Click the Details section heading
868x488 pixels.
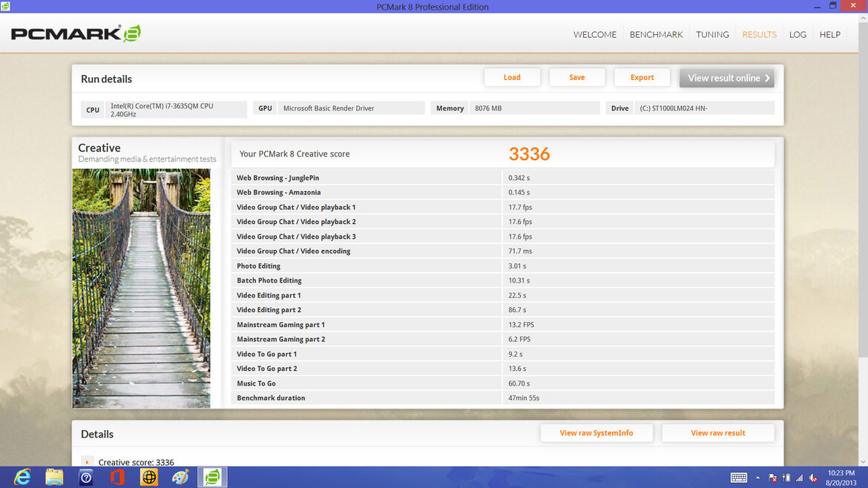pyautogui.click(x=97, y=435)
